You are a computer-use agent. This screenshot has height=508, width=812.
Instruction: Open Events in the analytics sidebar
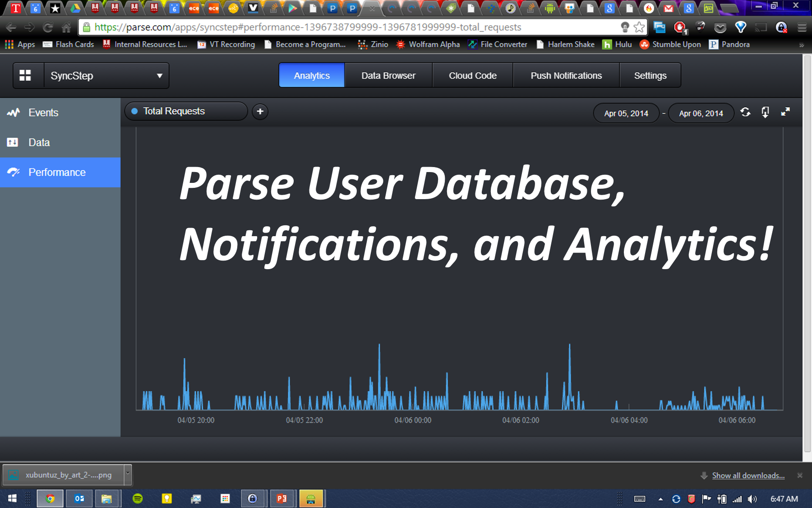point(60,112)
